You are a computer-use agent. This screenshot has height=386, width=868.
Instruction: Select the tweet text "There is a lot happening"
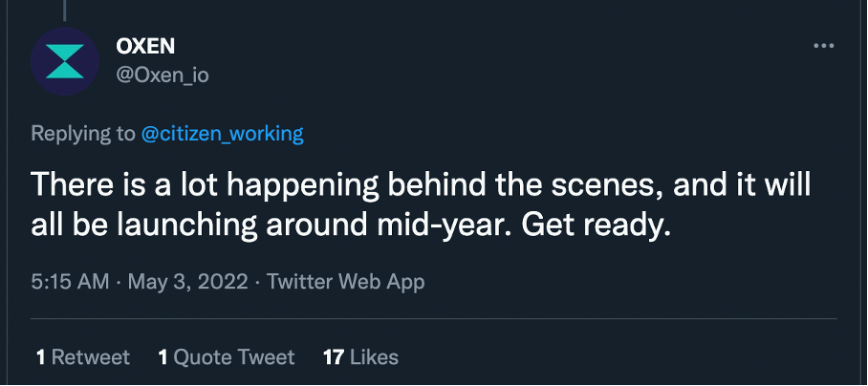[205, 184]
